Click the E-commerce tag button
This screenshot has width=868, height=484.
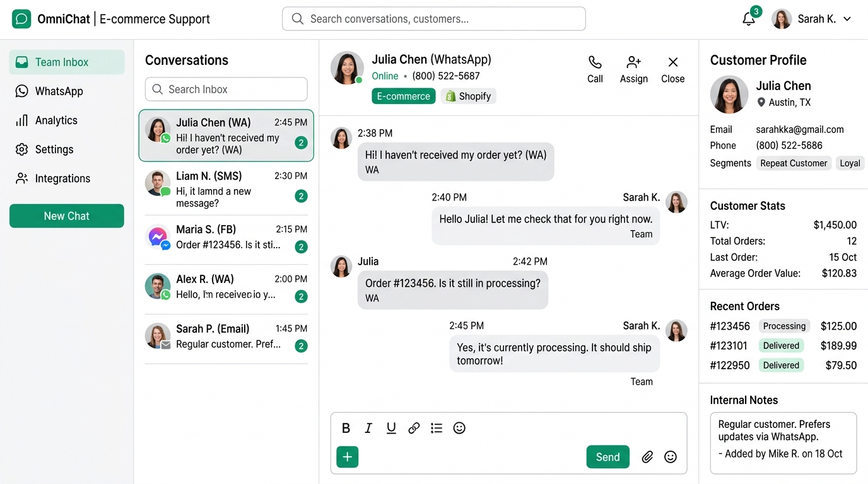[404, 96]
